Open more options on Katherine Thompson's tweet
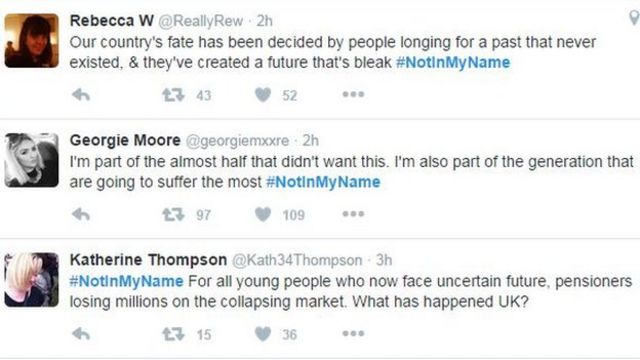 coord(353,333)
